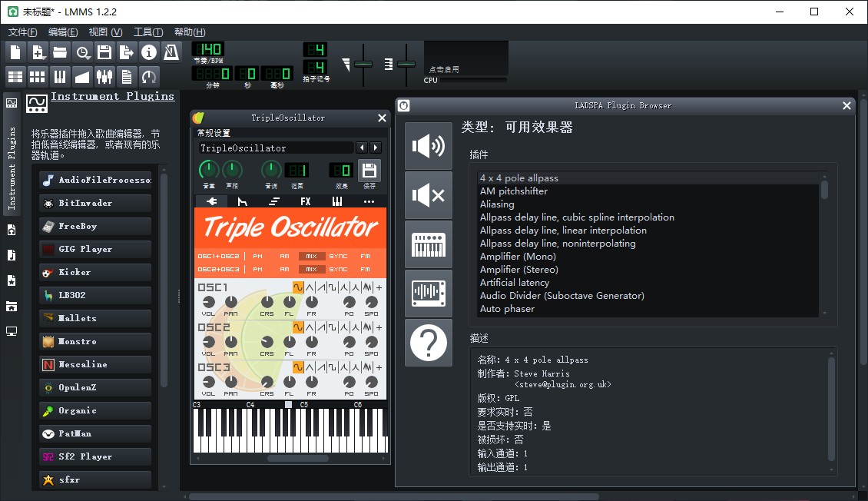Show the project notes window
The width and height of the screenshot is (868, 501).
[126, 76]
